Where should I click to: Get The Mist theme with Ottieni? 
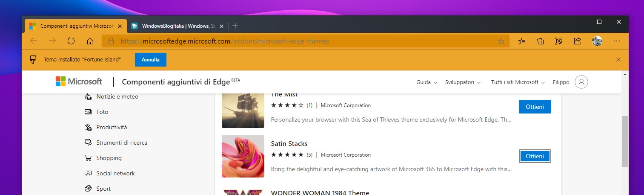pos(535,107)
